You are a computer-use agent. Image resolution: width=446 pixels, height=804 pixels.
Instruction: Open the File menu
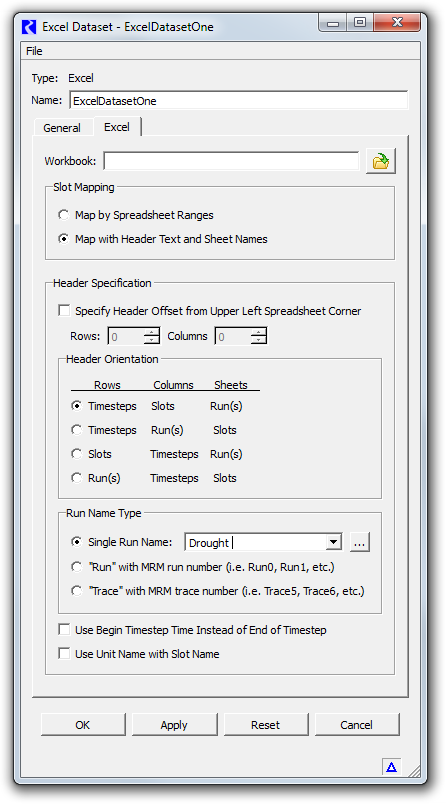(34, 51)
